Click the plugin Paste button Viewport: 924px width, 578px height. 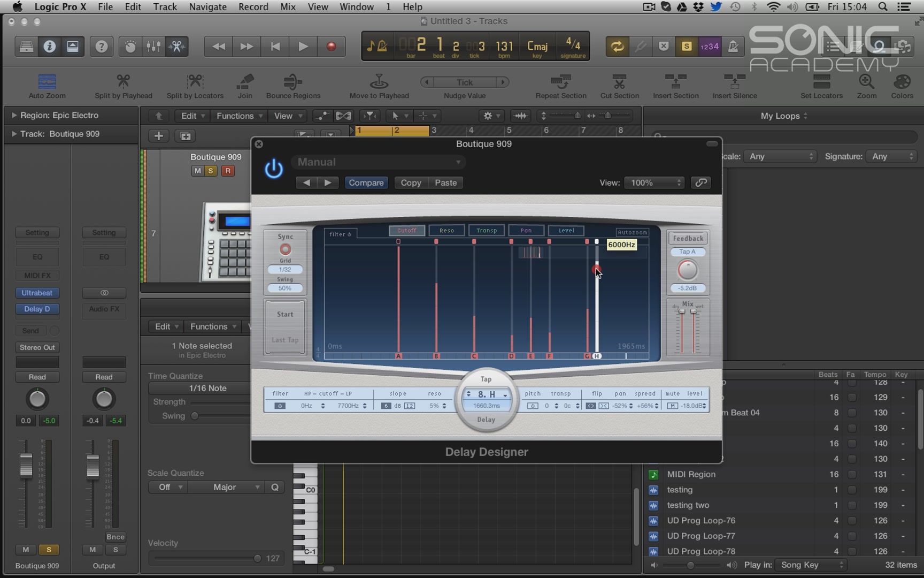pyautogui.click(x=445, y=182)
